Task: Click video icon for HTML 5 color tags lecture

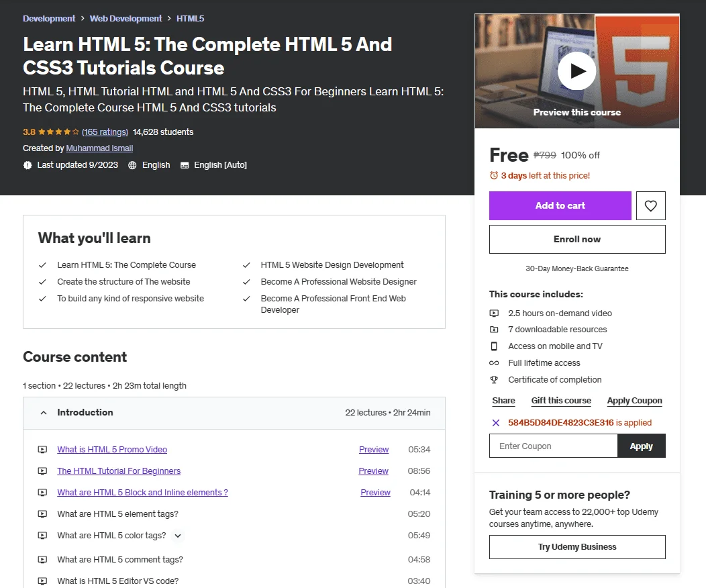Action: [x=42, y=536]
